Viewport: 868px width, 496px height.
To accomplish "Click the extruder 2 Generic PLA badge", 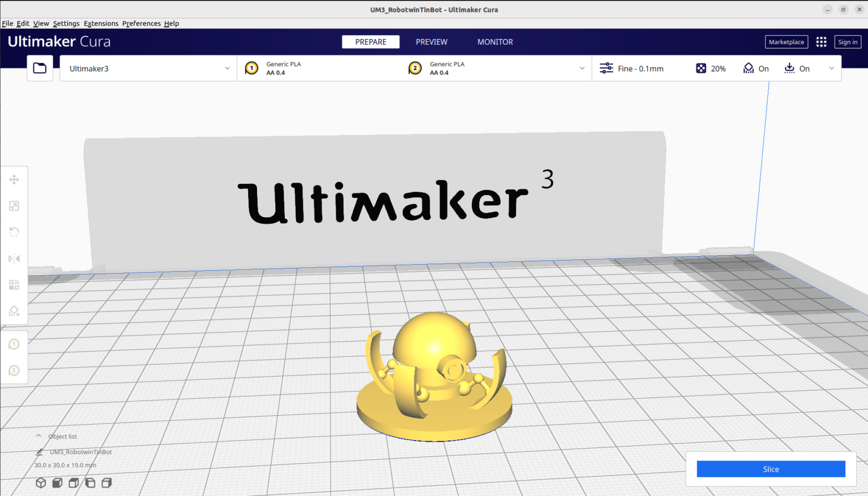I will pos(415,68).
